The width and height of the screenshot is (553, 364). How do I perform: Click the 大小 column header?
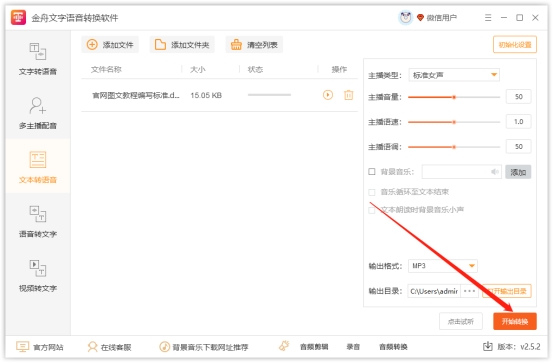pyautogui.click(x=198, y=69)
